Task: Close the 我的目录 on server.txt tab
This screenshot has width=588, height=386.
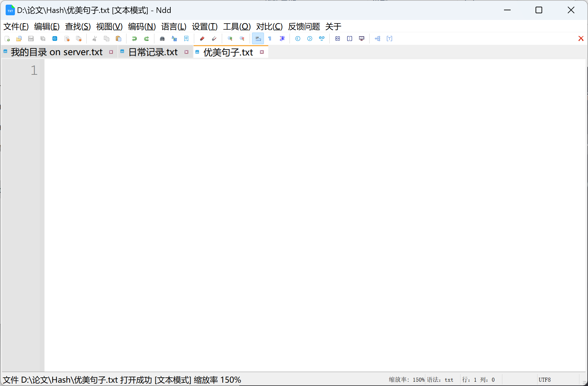Action: pos(111,52)
